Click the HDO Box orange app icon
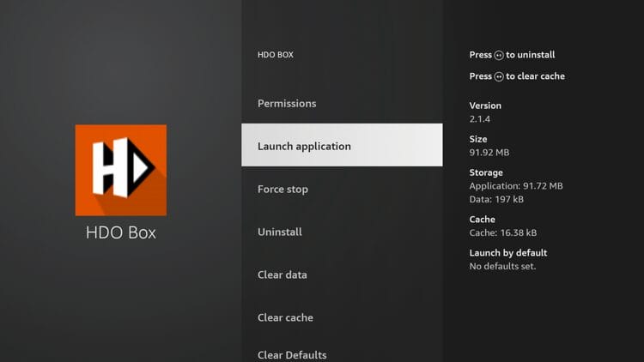The image size is (644, 362). pos(121,170)
